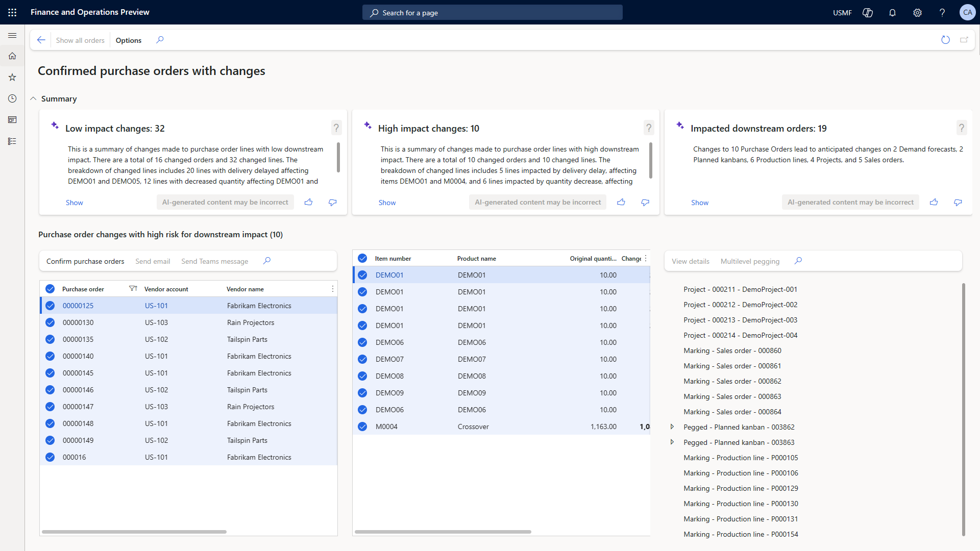Refresh the page with the blue refresh icon
This screenshot has width=980, height=551.
click(946, 40)
